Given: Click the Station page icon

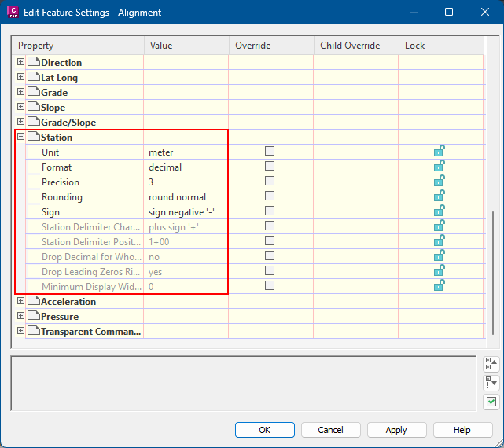Looking at the screenshot, I should click(34, 137).
